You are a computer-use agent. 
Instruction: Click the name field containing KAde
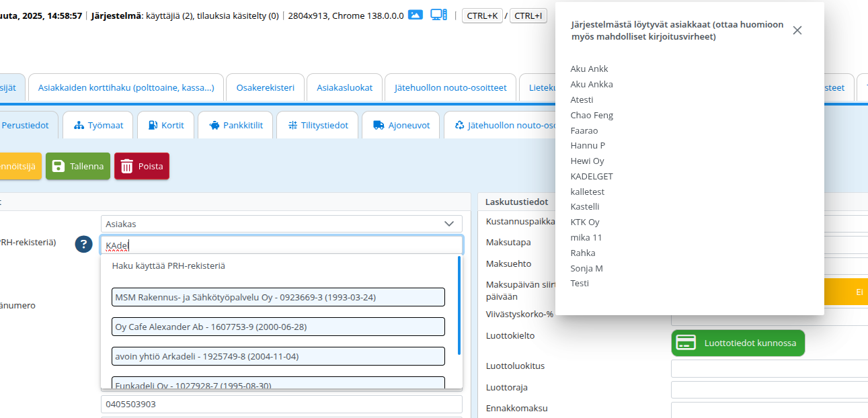281,245
